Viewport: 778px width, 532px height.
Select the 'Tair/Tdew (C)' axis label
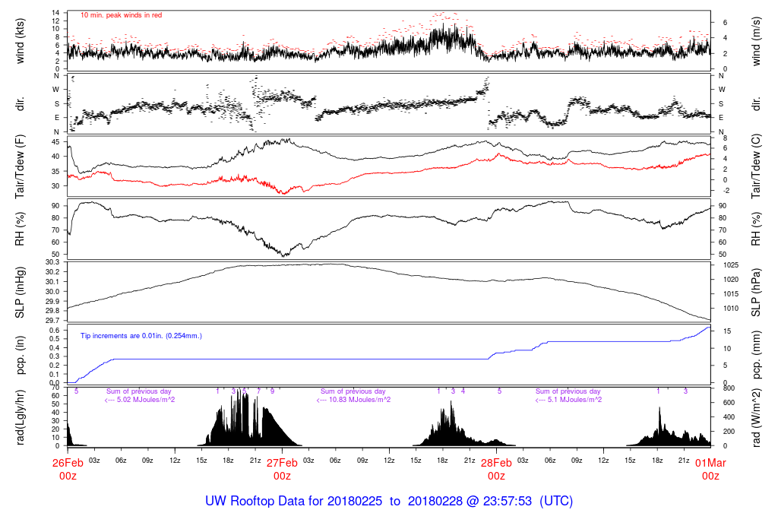(x=756, y=166)
